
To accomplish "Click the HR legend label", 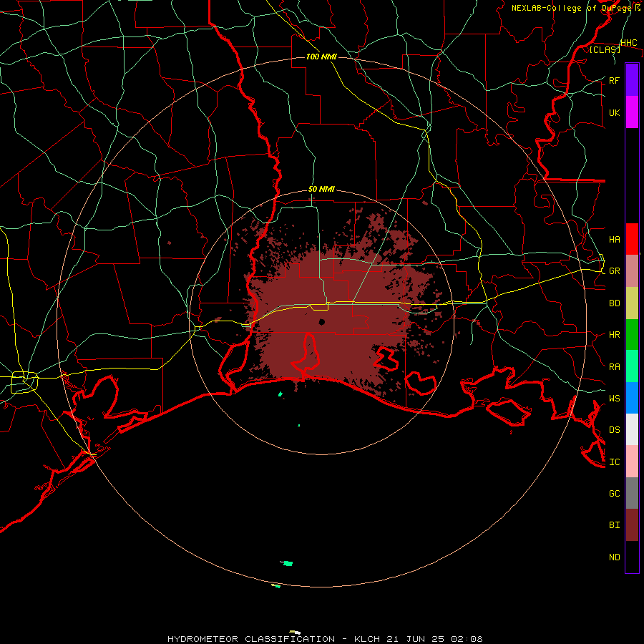I will pyautogui.click(x=614, y=335).
